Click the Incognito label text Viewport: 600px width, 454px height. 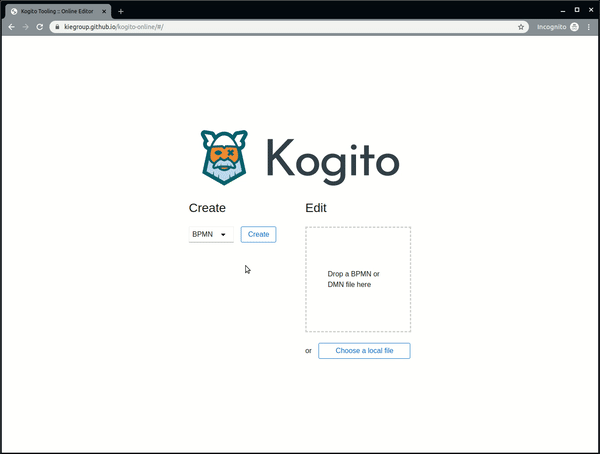pyautogui.click(x=551, y=27)
